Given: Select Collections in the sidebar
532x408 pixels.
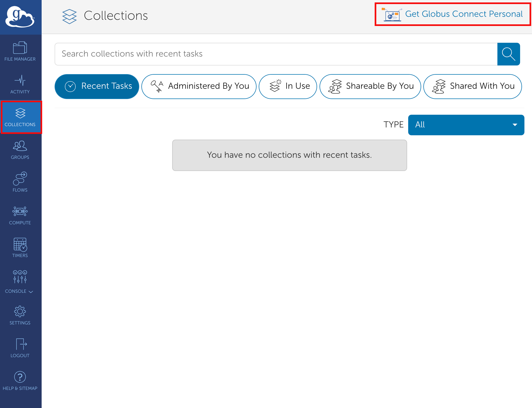Looking at the screenshot, I should click(x=21, y=117).
